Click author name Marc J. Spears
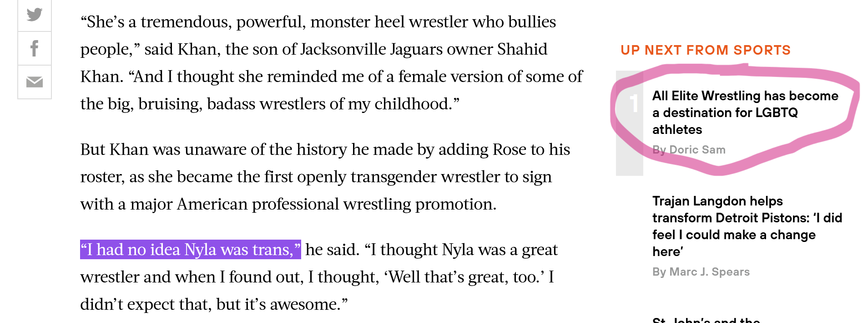 (x=709, y=272)
